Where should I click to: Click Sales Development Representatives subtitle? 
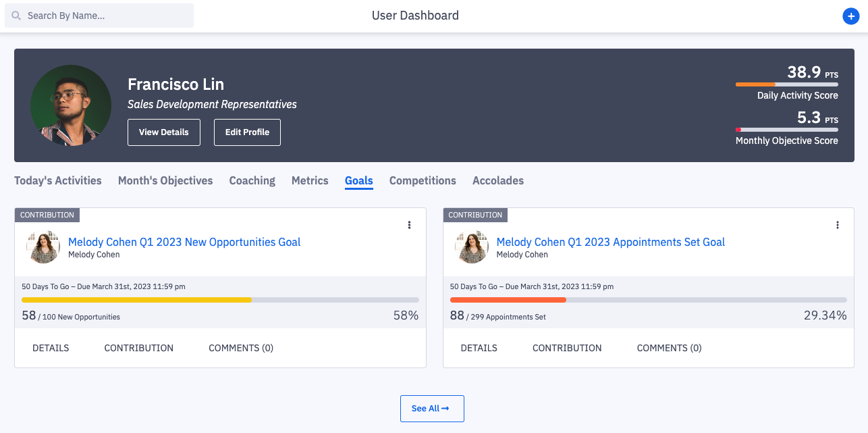click(x=213, y=105)
